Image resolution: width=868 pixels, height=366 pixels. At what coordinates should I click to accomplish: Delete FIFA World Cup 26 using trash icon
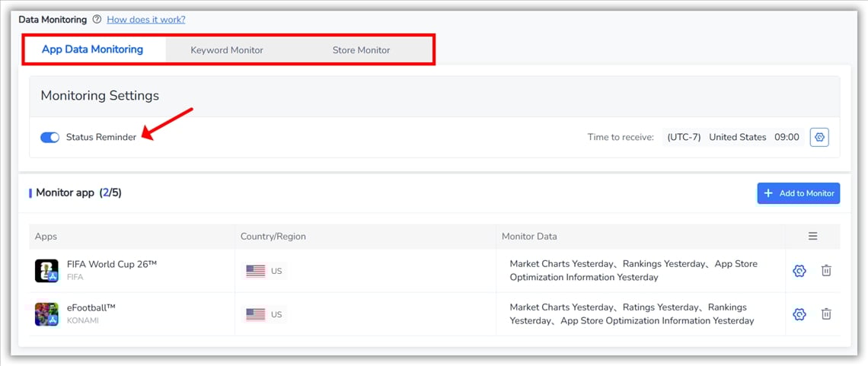[826, 271]
